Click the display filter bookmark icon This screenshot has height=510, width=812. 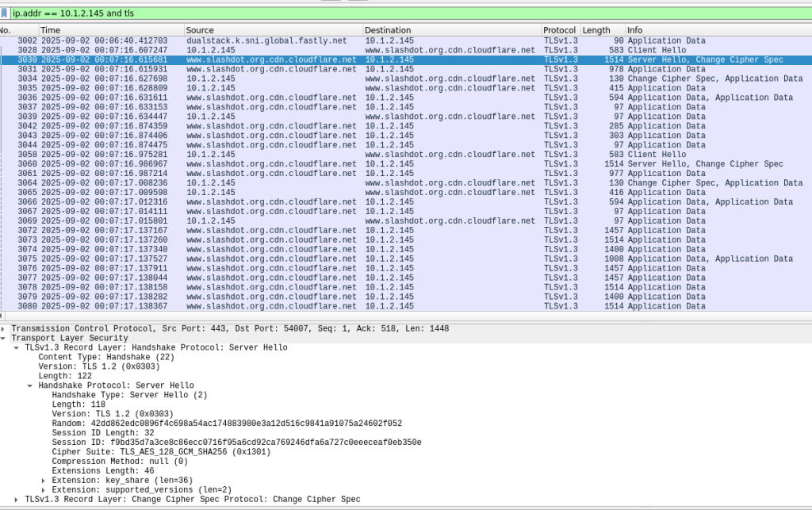click(x=5, y=13)
